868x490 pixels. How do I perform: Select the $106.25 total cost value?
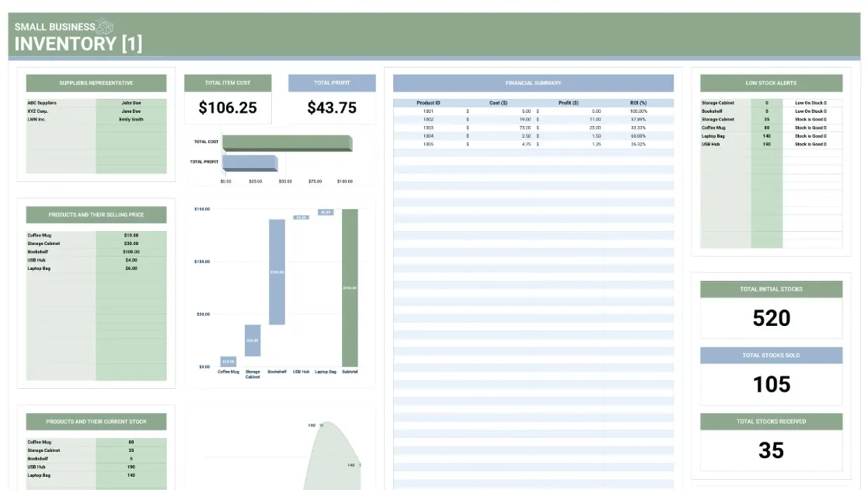228,107
